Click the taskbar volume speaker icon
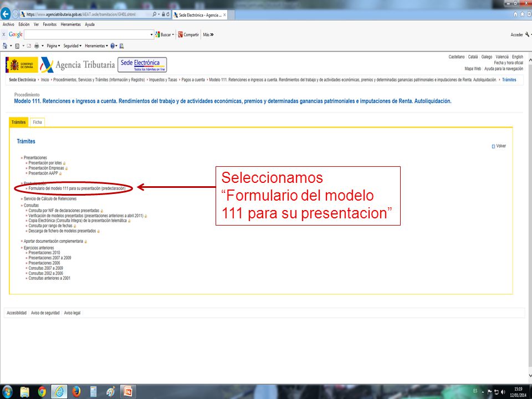This screenshot has width=532, height=399. point(503,392)
